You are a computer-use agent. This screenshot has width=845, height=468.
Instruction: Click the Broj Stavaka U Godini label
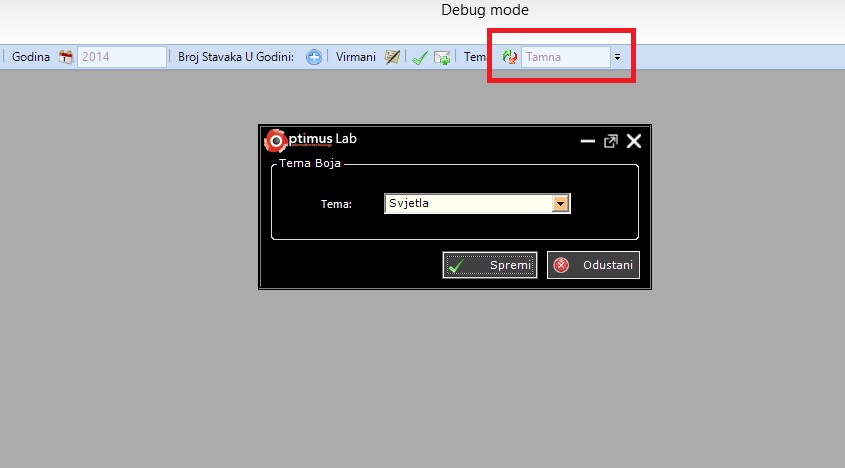point(236,57)
